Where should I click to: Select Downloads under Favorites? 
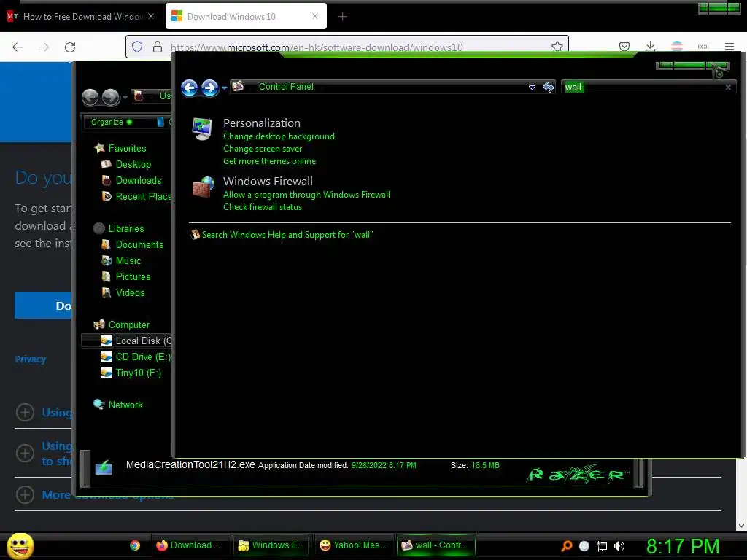point(138,181)
